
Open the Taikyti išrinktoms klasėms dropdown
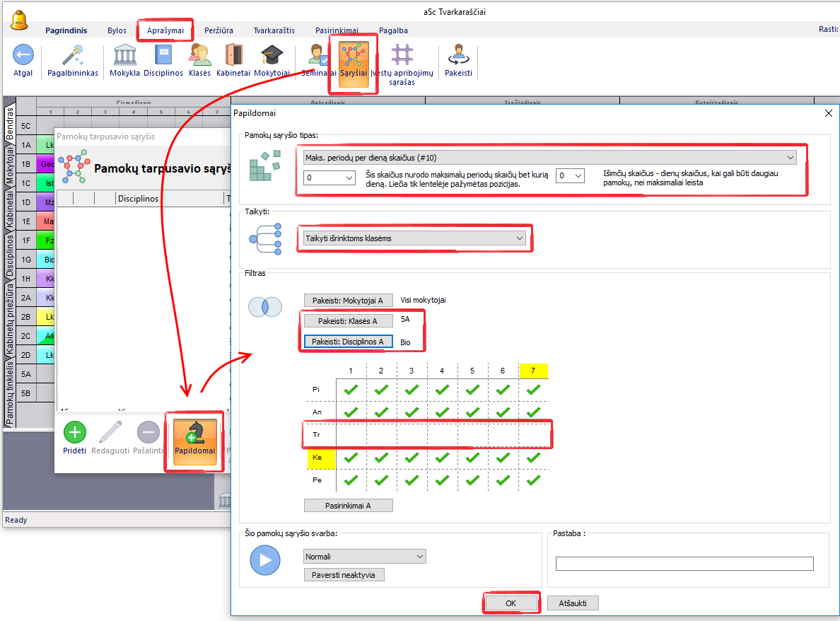414,239
